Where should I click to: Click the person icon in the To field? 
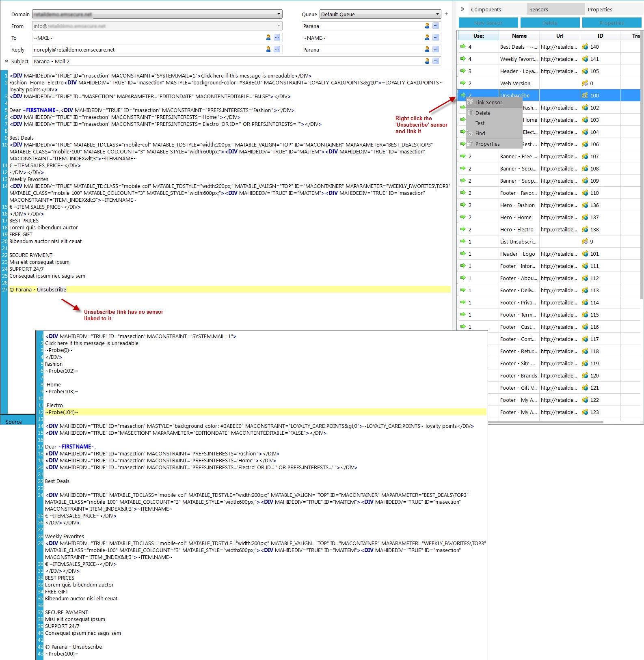click(x=268, y=38)
